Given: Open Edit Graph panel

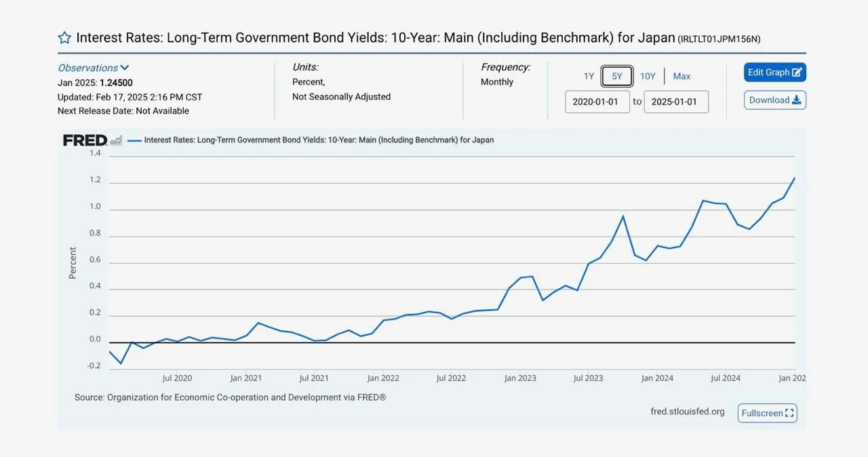Looking at the screenshot, I should click(x=775, y=73).
